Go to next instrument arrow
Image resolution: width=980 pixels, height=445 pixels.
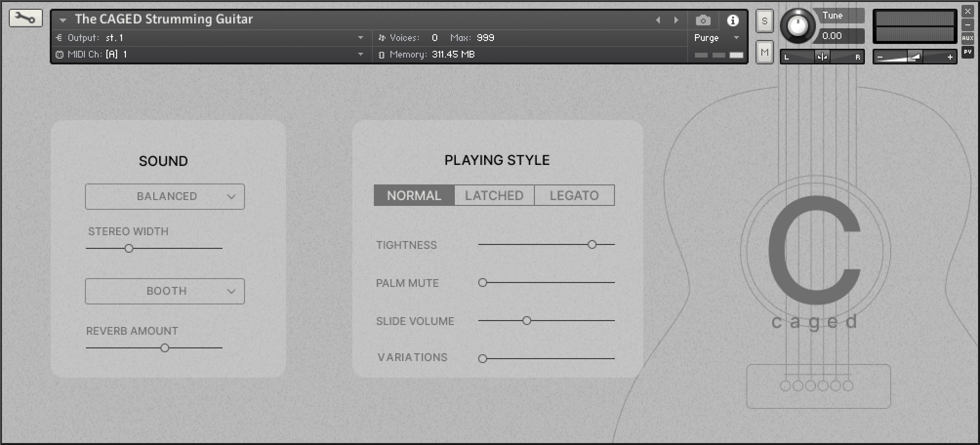pyautogui.click(x=676, y=20)
